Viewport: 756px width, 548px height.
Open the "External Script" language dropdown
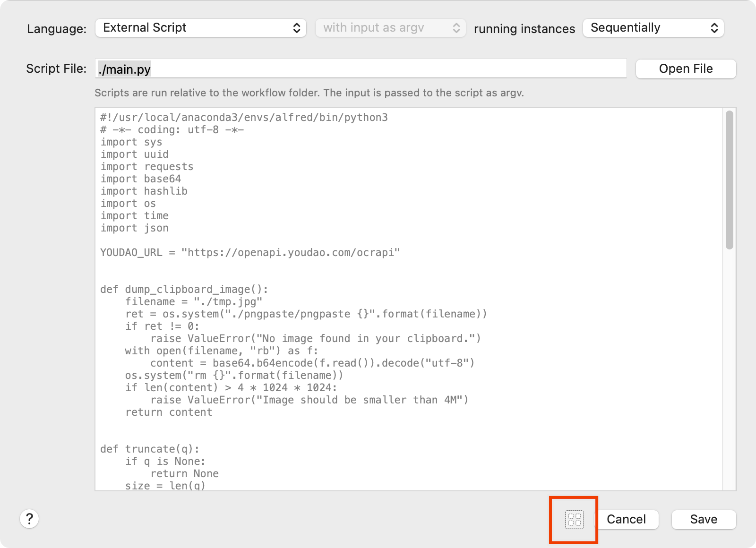[x=189, y=27]
